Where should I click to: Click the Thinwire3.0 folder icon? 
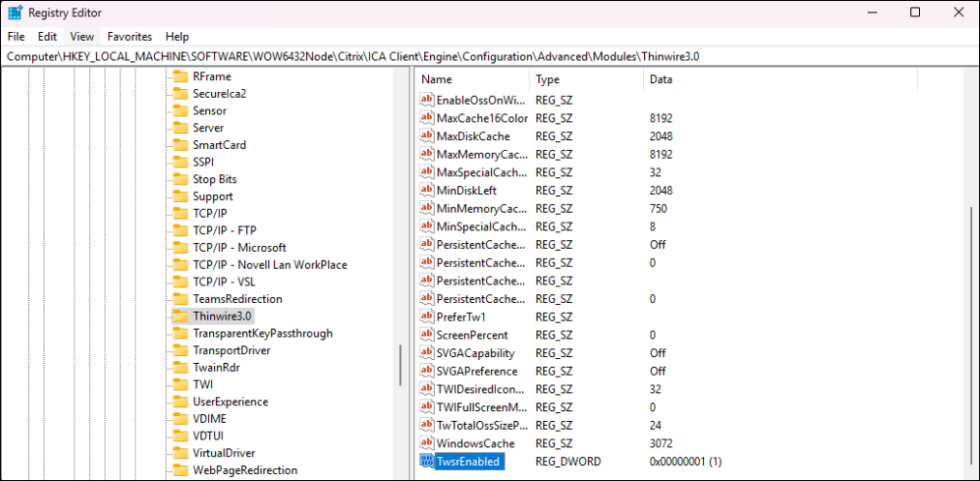pos(181,316)
